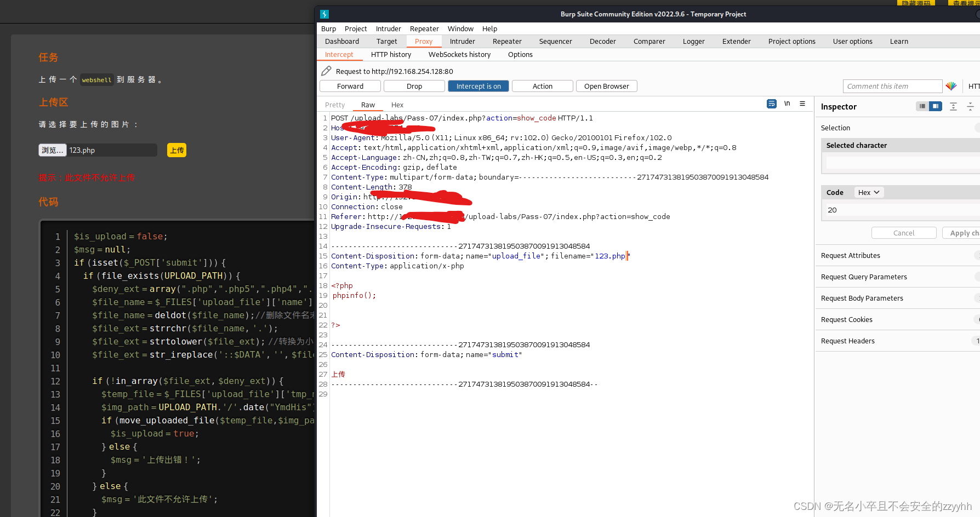980x517 pixels.
Task: Switch Inspector to left docked layout
Action: (x=922, y=106)
